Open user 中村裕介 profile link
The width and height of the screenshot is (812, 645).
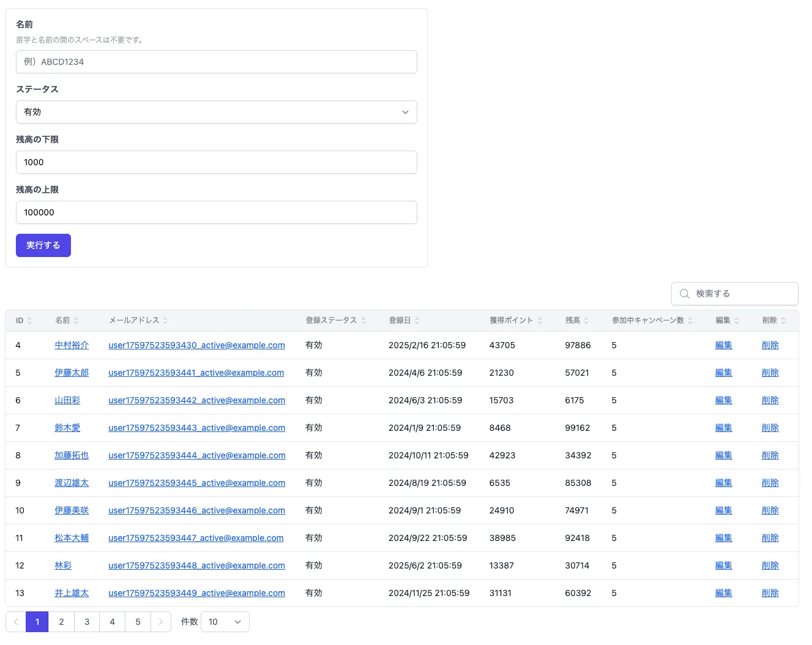72,345
